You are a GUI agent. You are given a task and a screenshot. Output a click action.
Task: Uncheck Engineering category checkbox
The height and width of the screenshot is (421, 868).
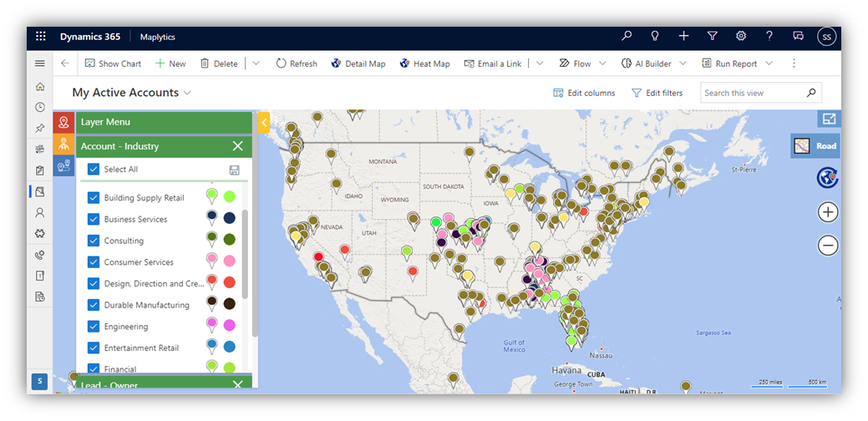click(x=94, y=327)
